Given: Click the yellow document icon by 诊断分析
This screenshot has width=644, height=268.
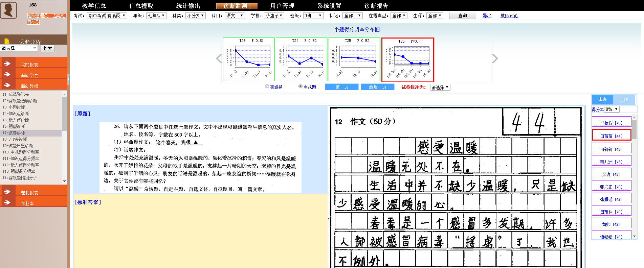Looking at the screenshot, I should tap(7, 41).
